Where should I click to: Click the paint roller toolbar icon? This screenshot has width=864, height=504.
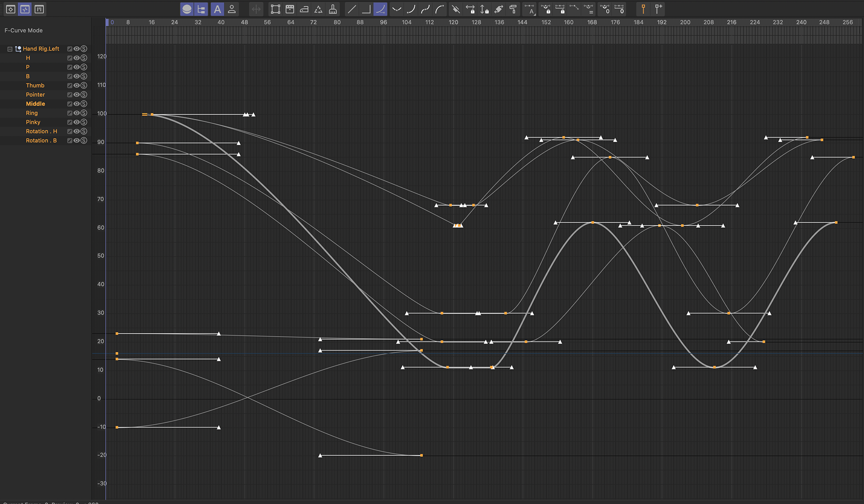(x=513, y=9)
